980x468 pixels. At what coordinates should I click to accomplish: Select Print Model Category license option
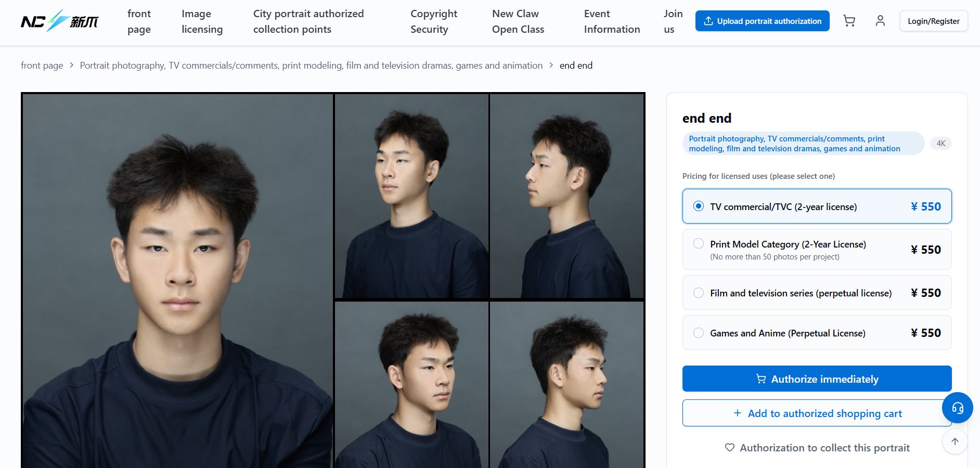817,250
